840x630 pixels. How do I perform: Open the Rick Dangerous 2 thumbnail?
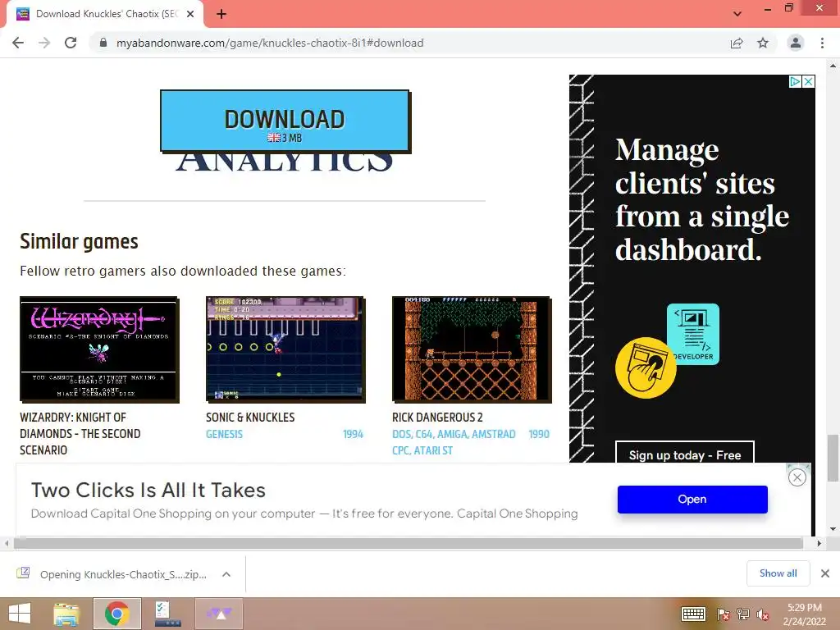pos(472,349)
